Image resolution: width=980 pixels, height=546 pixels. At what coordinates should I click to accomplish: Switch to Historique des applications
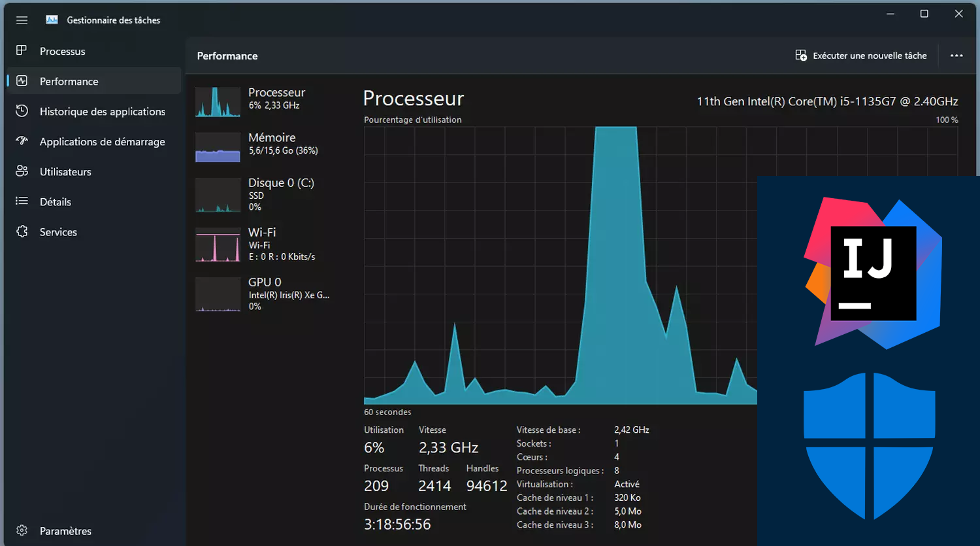94,111
